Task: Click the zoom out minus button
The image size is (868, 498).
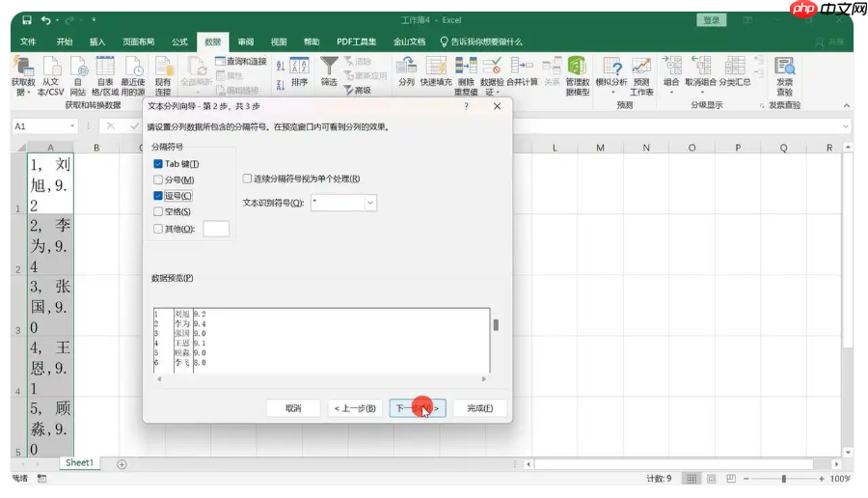Action: 746,478
